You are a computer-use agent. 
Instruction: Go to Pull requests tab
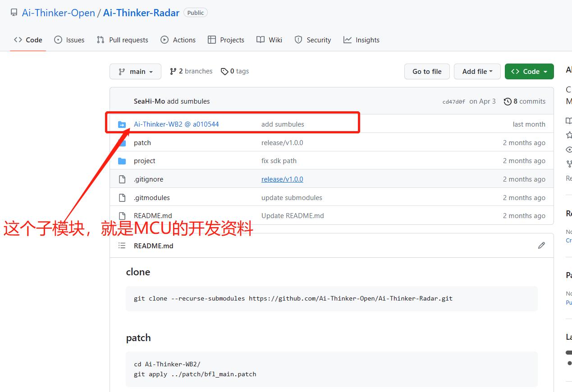123,40
